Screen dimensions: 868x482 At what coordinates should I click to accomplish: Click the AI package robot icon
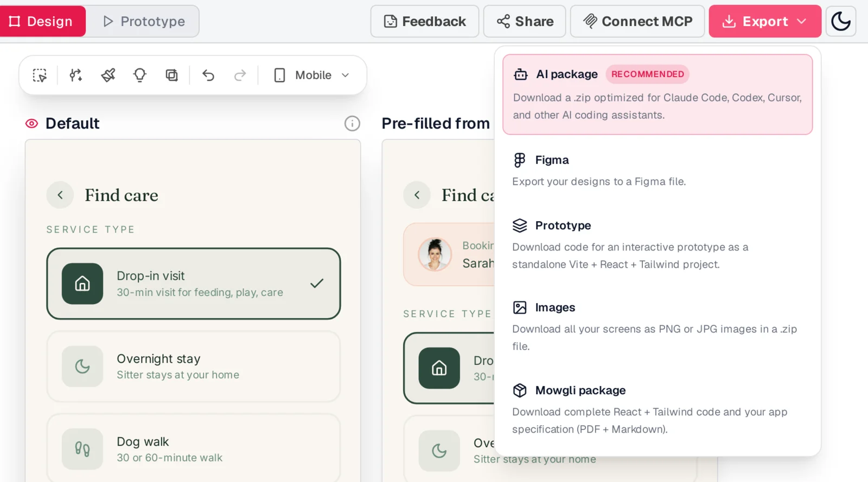click(521, 74)
